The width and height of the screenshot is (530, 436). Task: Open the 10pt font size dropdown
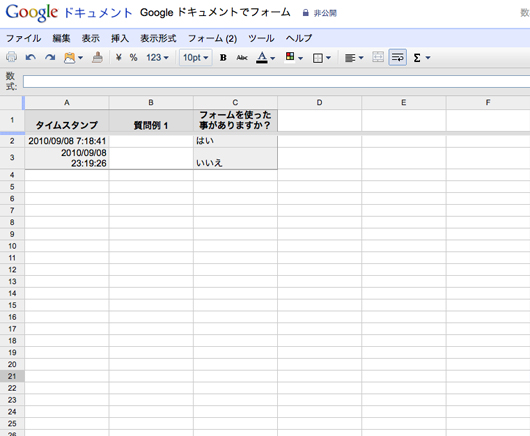[196, 58]
